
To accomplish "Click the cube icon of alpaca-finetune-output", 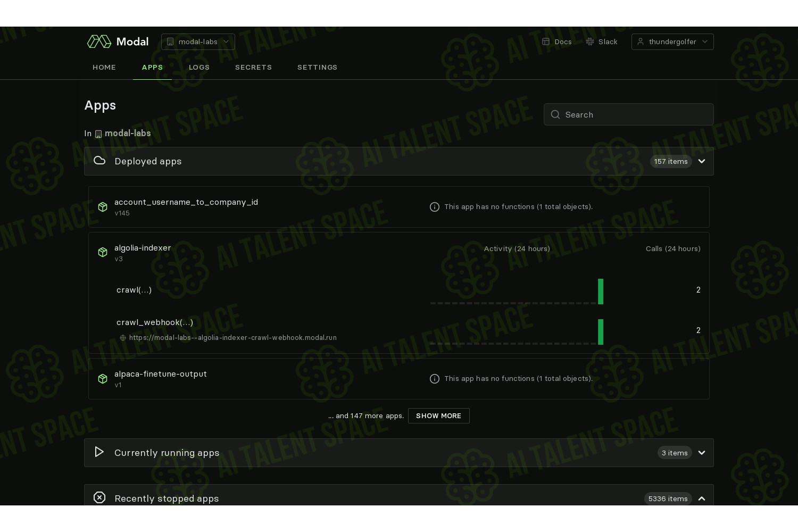I will 103,379.
